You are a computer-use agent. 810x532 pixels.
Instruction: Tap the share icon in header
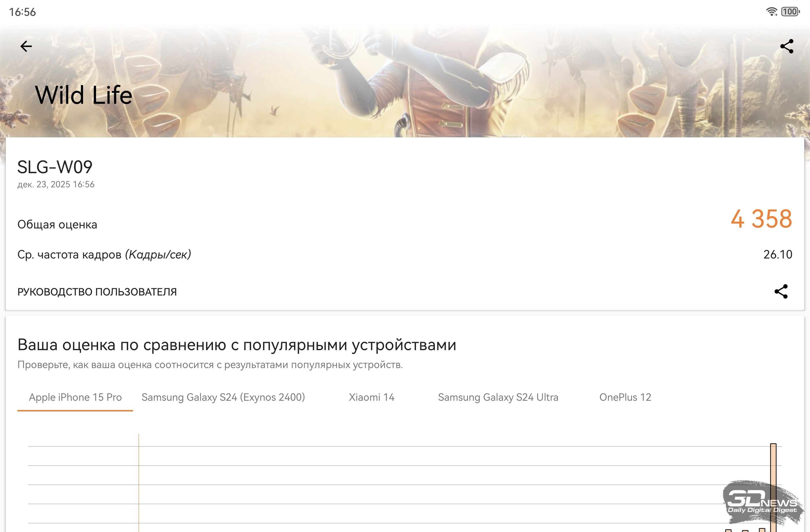tap(787, 46)
